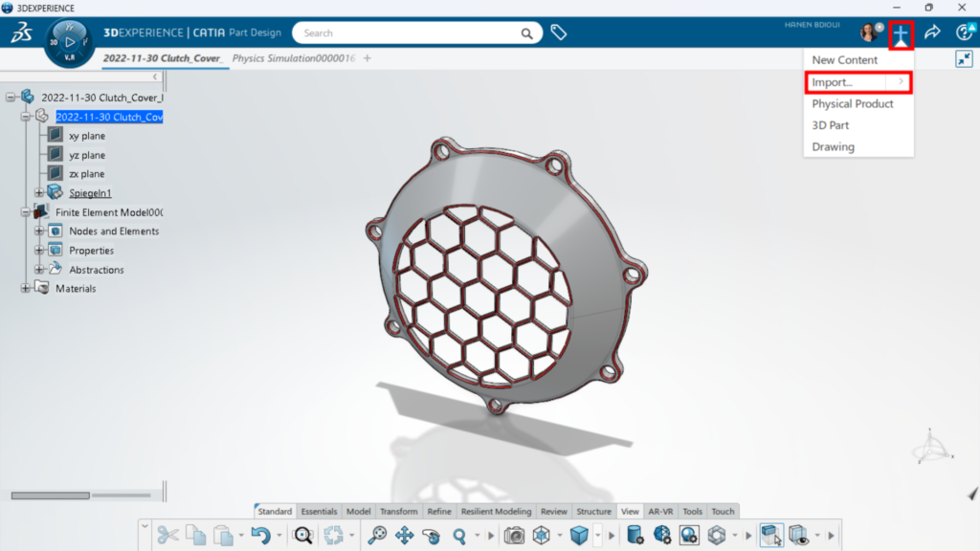Click the minimize-view arrows icon
Viewport: 980px width, 551px height.
965,58
